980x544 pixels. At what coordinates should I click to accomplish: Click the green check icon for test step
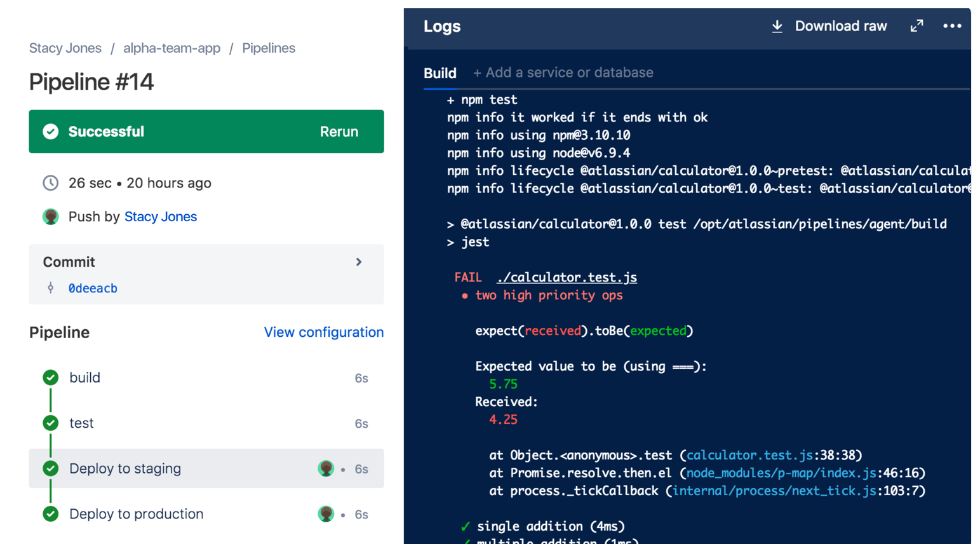pos(51,423)
